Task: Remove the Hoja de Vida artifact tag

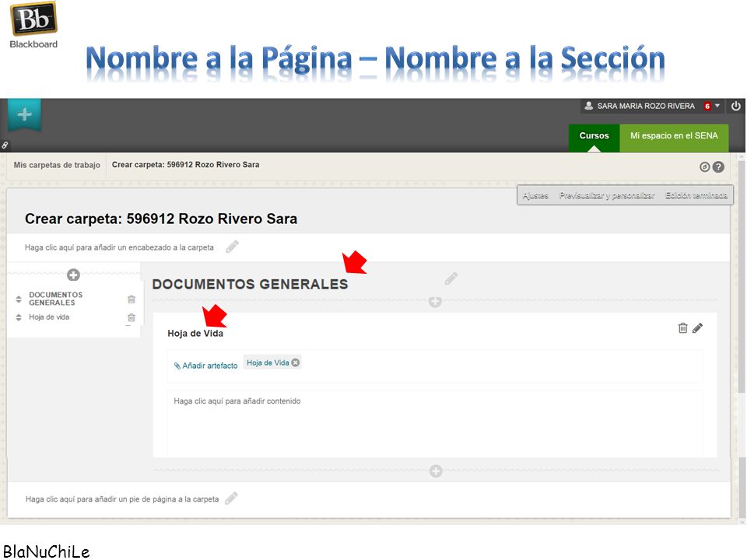Action: [296, 363]
